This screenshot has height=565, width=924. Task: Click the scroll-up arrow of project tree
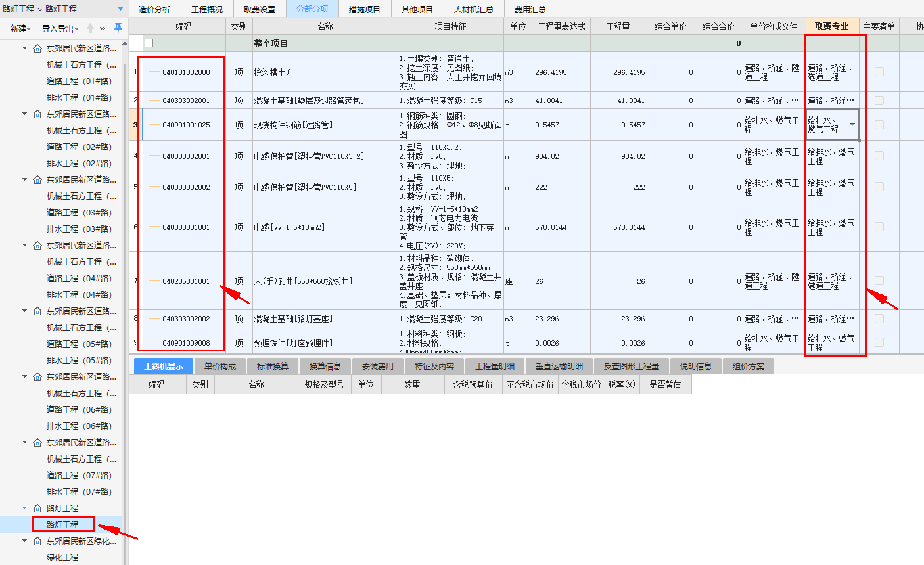pos(125,42)
